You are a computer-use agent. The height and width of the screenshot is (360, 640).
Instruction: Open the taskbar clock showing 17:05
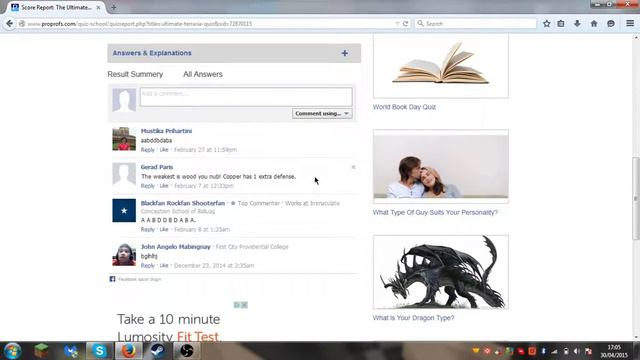coord(614,351)
